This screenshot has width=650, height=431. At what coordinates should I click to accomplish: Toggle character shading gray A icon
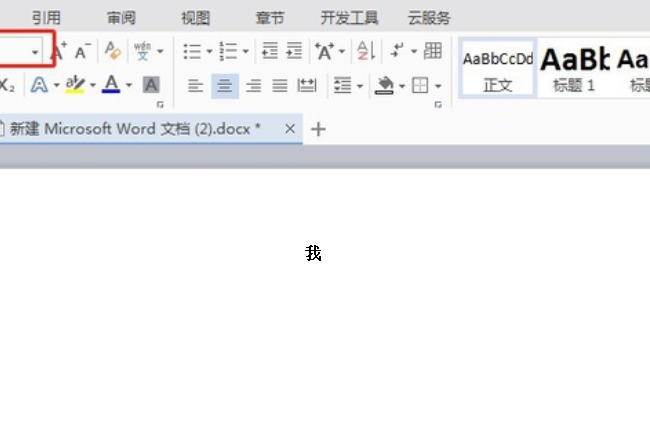(x=151, y=85)
